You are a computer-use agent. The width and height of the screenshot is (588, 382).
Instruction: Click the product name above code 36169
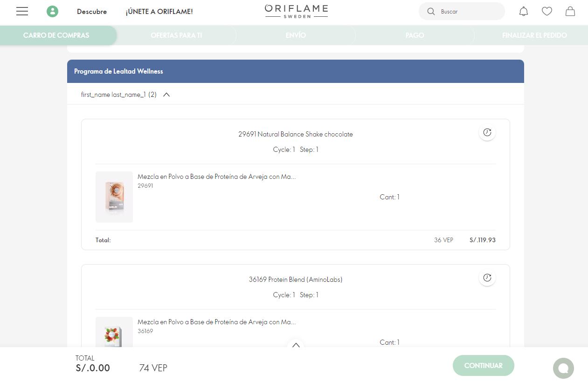(216, 322)
